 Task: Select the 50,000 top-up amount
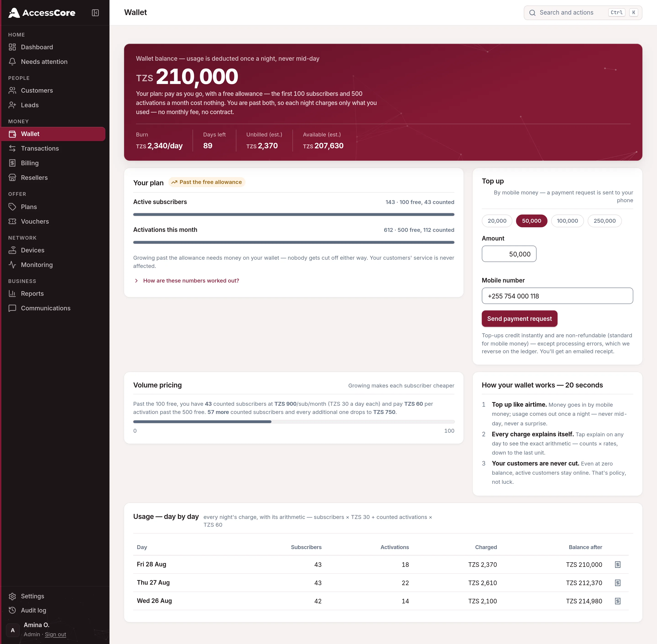[532, 221]
